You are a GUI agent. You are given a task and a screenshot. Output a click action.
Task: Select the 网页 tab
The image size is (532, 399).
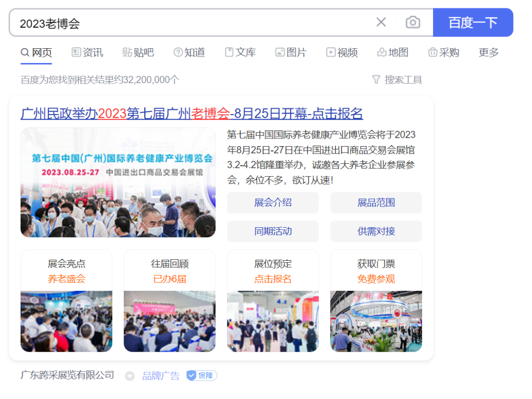click(x=36, y=53)
